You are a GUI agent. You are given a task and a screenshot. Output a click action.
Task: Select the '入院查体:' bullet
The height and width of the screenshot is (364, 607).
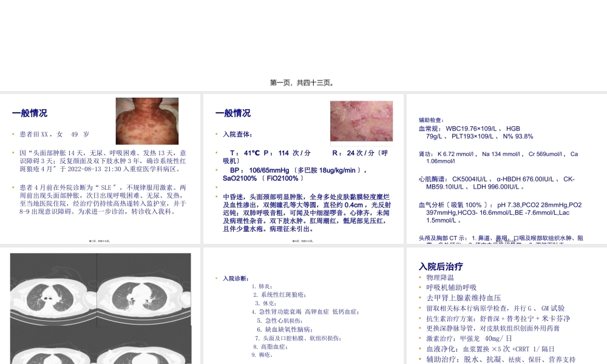tap(237, 134)
